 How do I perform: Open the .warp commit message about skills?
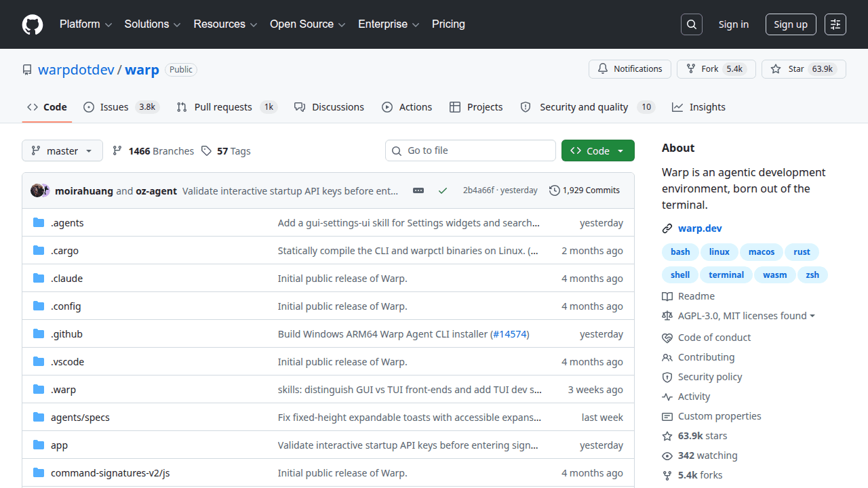pos(410,390)
